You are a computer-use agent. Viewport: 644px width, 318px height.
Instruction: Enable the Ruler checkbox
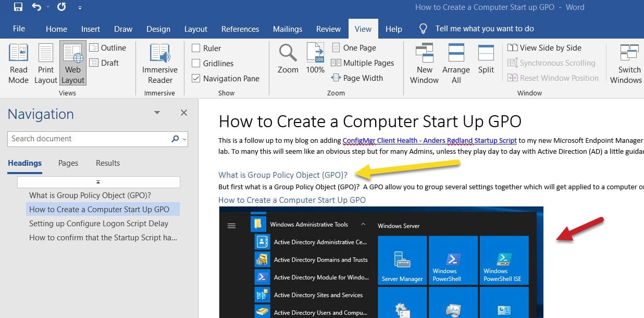[x=196, y=48]
